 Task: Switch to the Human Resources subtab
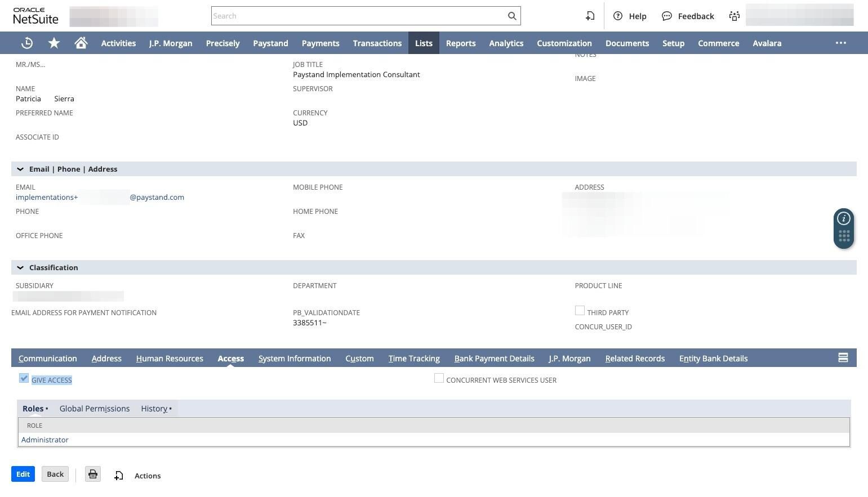pyautogui.click(x=170, y=358)
